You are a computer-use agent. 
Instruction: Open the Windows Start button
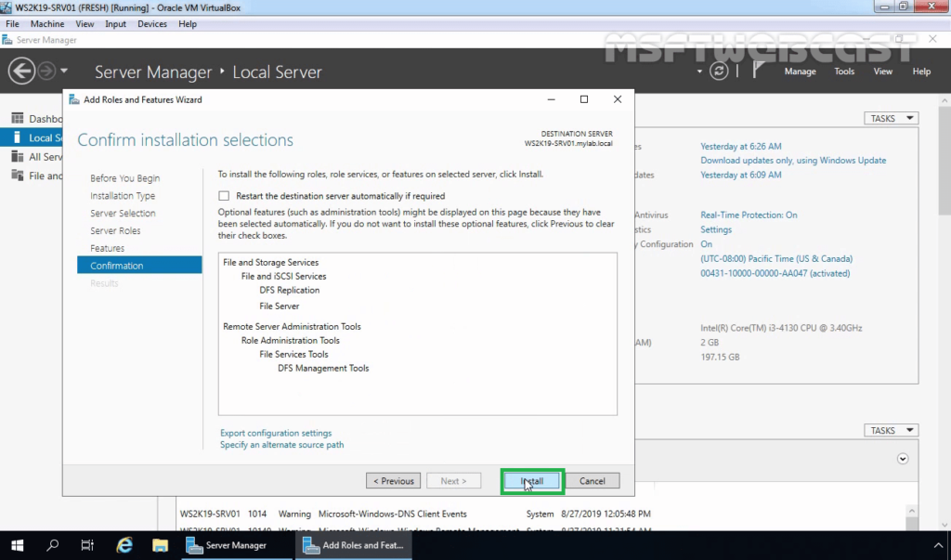pyautogui.click(x=17, y=545)
